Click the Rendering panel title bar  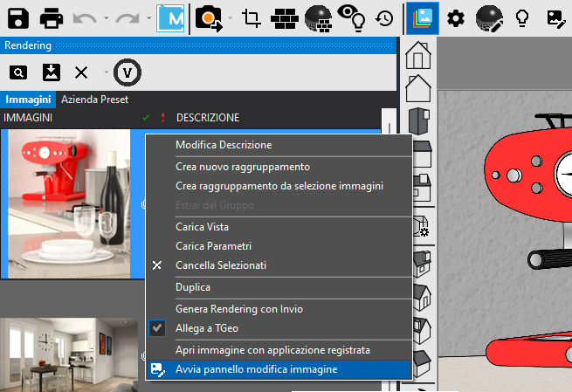pyautogui.click(x=198, y=45)
